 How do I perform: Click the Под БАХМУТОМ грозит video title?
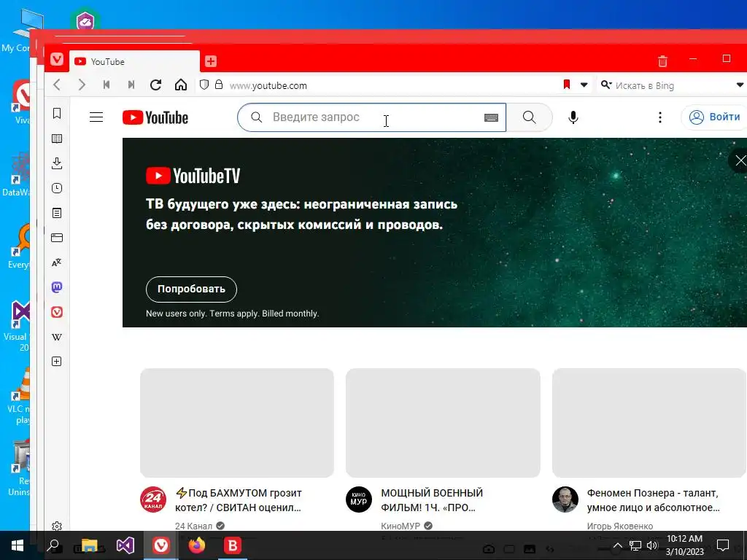pyautogui.click(x=239, y=500)
